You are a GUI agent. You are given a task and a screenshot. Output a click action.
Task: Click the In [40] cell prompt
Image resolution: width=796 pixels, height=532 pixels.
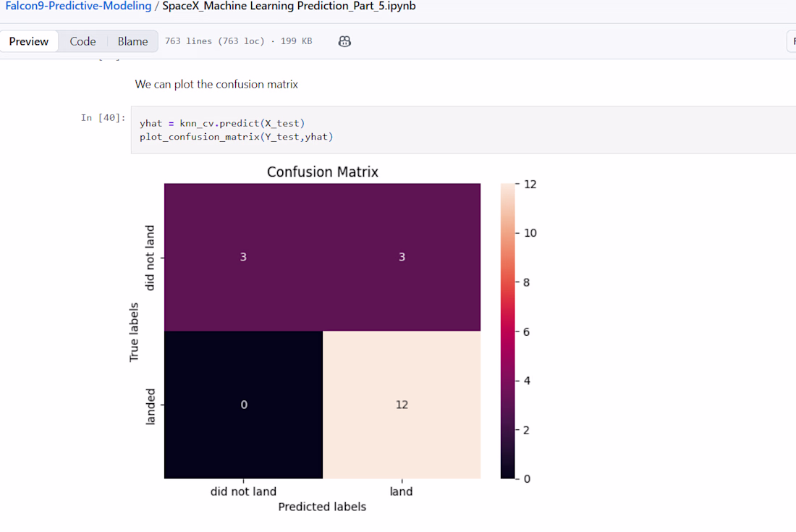coord(103,118)
